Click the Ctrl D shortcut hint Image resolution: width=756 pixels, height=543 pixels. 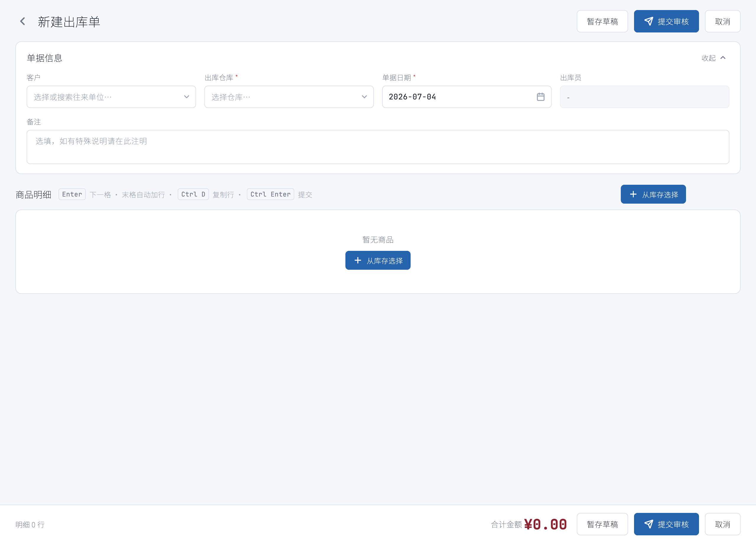(193, 194)
